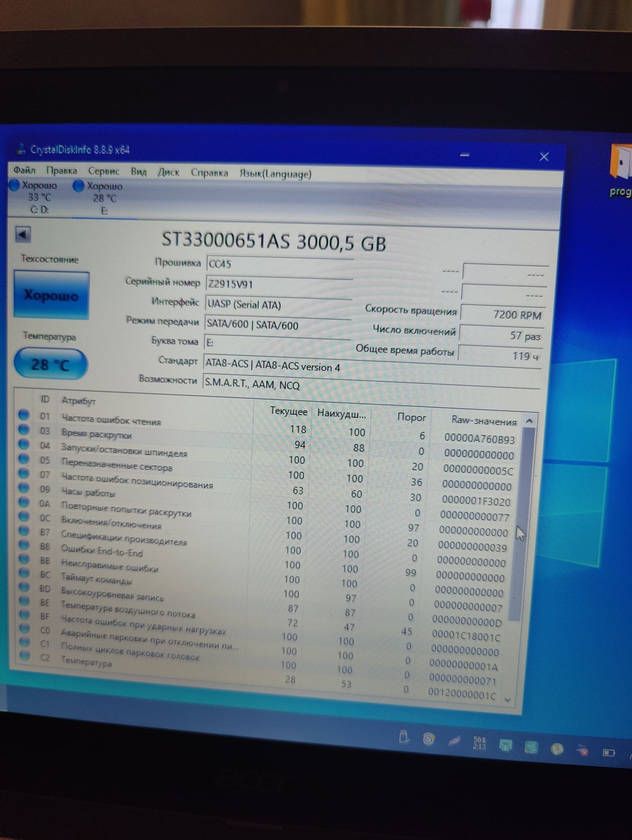Minimize the CrystalDiskInfo window
The image size is (632, 840).
click(x=464, y=155)
